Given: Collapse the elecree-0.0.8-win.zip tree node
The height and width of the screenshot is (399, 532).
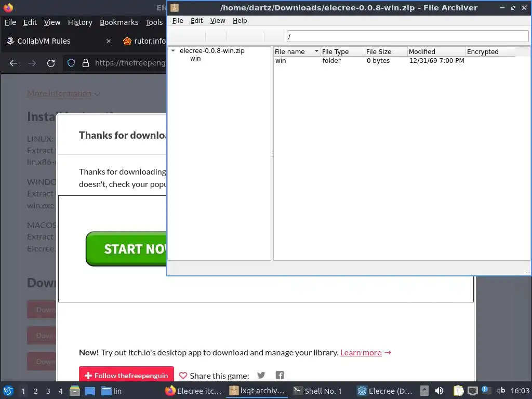Looking at the screenshot, I should click(x=173, y=50).
